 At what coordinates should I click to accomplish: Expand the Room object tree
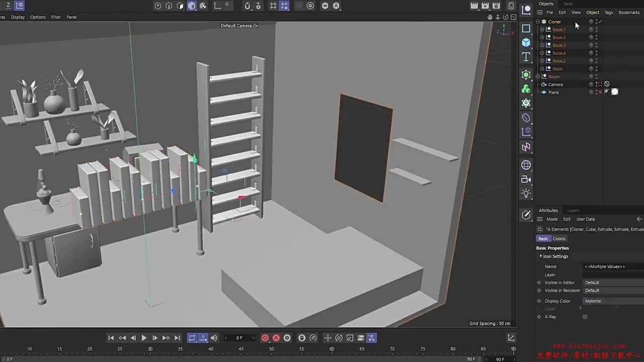tap(537, 76)
